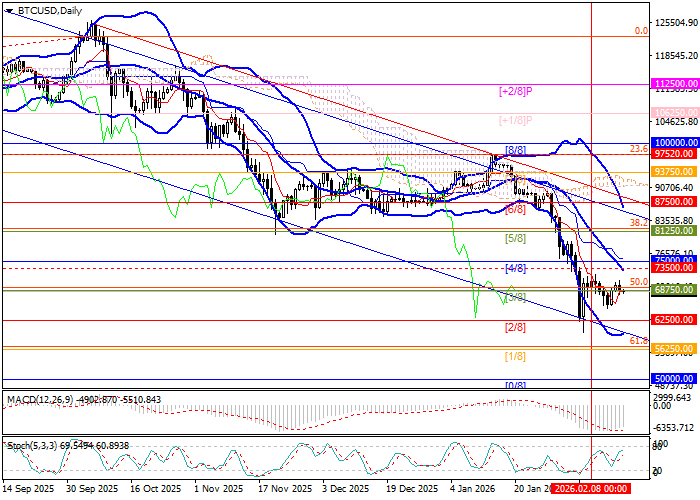This screenshot has height=500, width=700.
Task: Click the MACD(12,26,9) indicator label
Action: pos(40,400)
